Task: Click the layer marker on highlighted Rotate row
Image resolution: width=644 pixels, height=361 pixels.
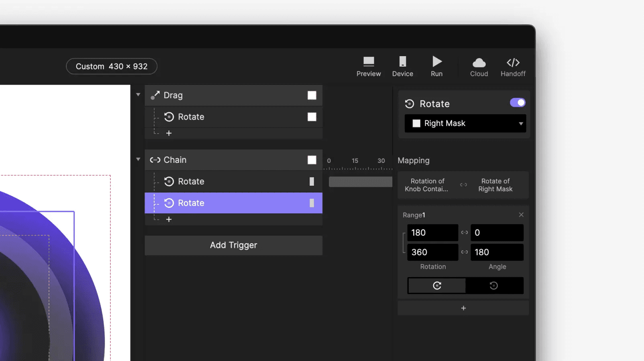Action: [x=312, y=203]
